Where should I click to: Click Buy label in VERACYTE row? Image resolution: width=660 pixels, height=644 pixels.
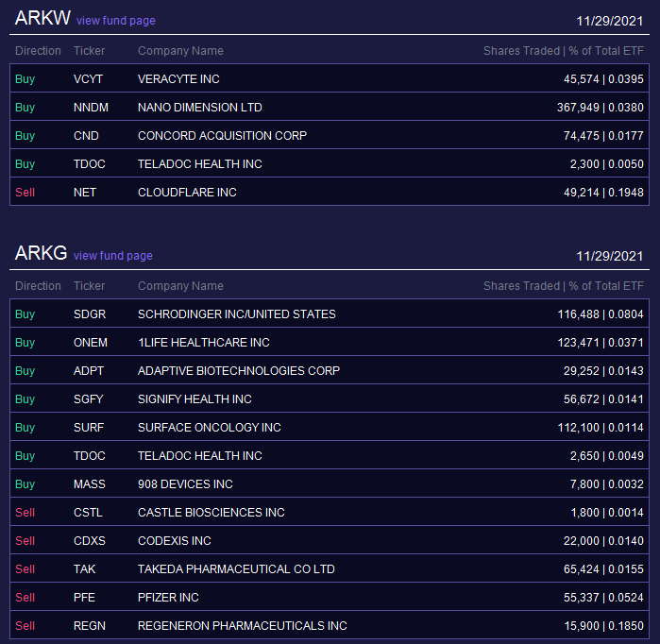pos(25,78)
